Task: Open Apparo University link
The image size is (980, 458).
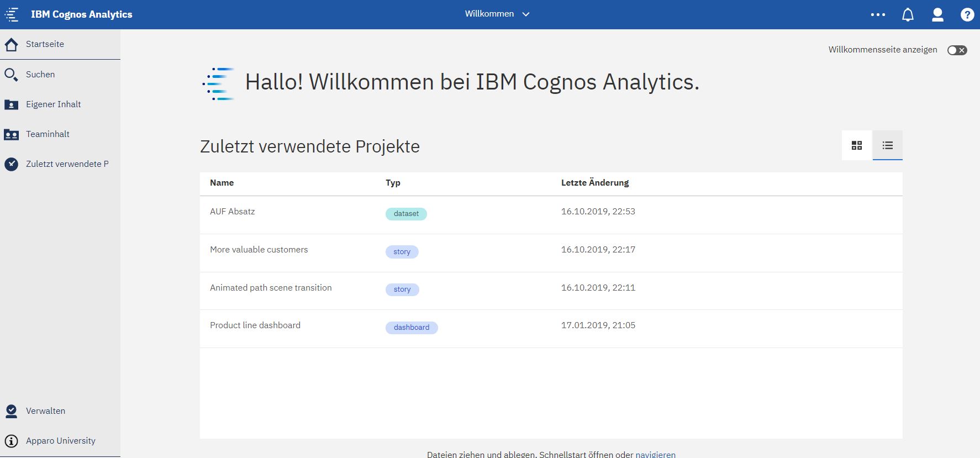Action: 60,441
